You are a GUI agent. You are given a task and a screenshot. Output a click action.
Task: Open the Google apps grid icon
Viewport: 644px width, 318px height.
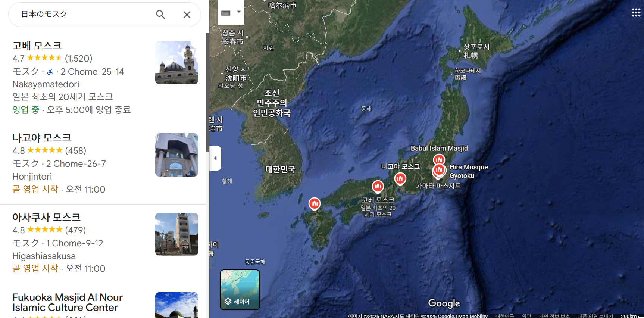click(x=636, y=13)
